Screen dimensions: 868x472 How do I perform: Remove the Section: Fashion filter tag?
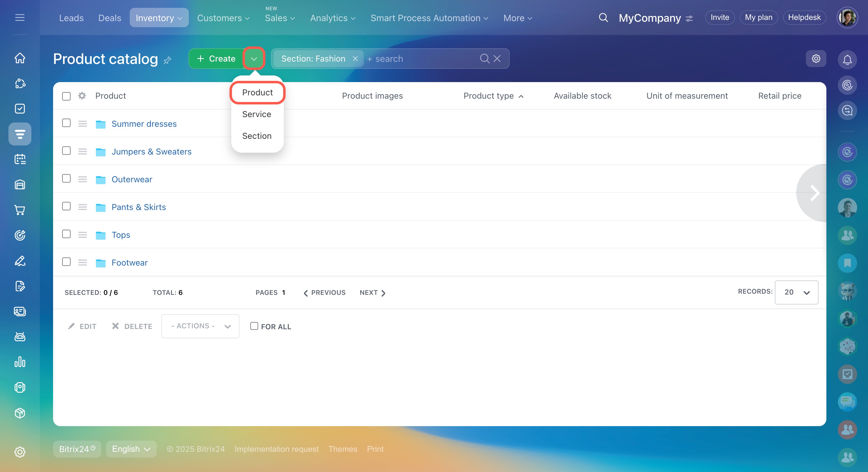(x=355, y=59)
